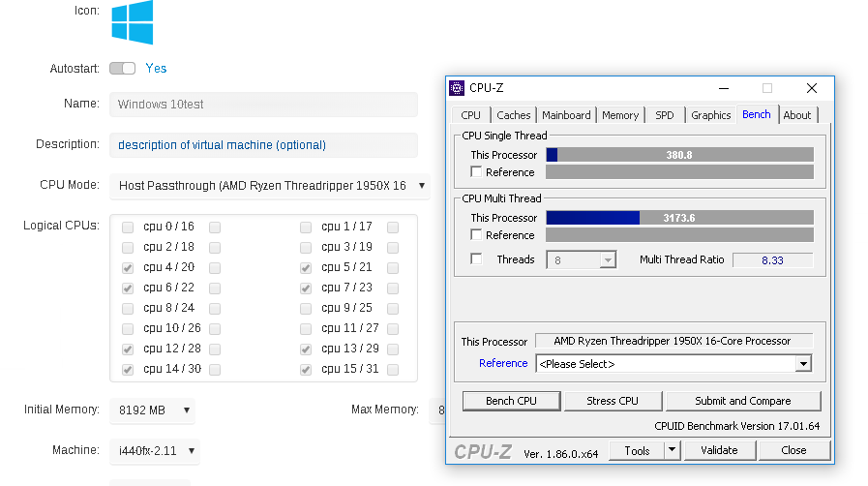Click the Tools button

[637, 450]
